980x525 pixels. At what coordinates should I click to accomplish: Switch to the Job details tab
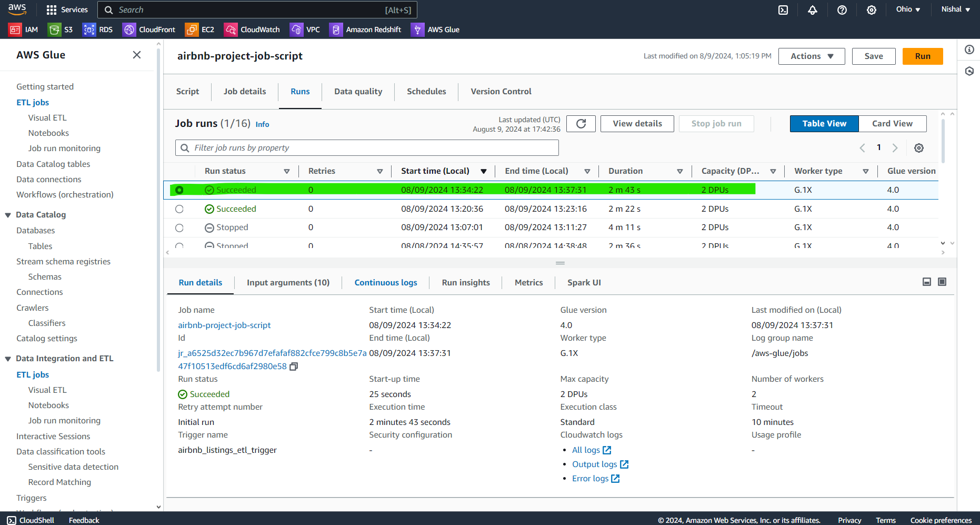coord(245,92)
